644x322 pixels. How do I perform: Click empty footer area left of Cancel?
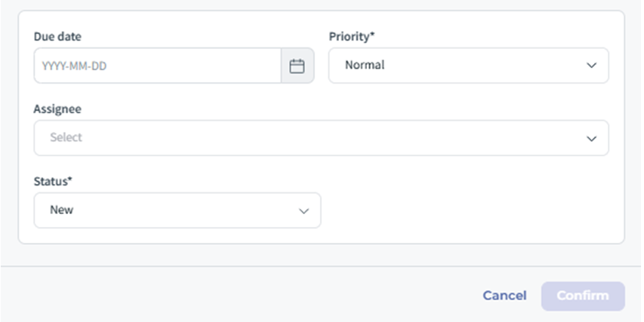pyautogui.click(x=226, y=296)
